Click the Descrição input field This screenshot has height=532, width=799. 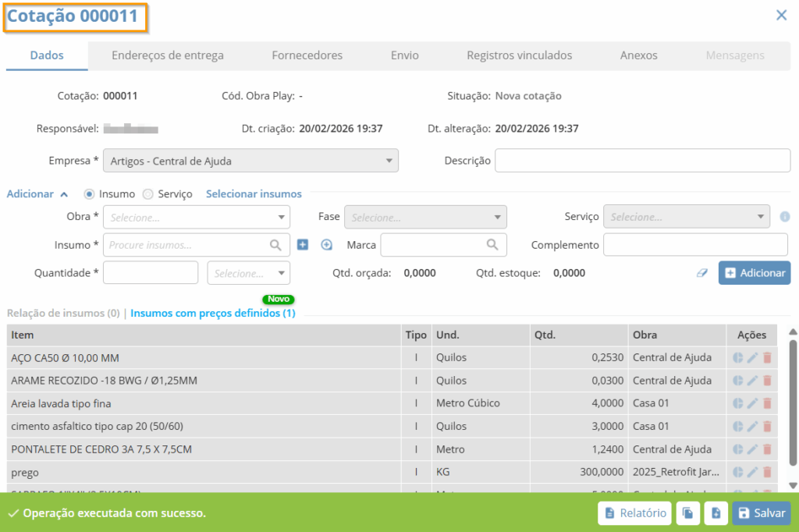pyautogui.click(x=642, y=161)
